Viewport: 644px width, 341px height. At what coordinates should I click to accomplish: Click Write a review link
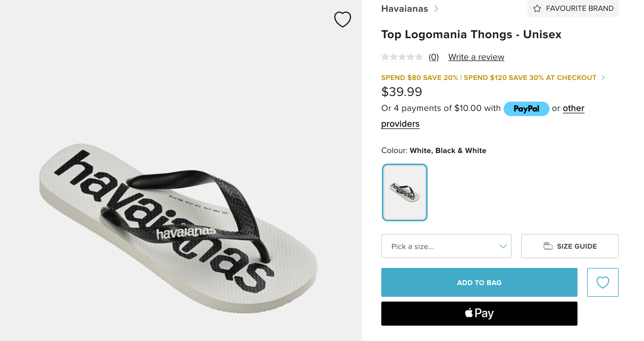coord(476,57)
